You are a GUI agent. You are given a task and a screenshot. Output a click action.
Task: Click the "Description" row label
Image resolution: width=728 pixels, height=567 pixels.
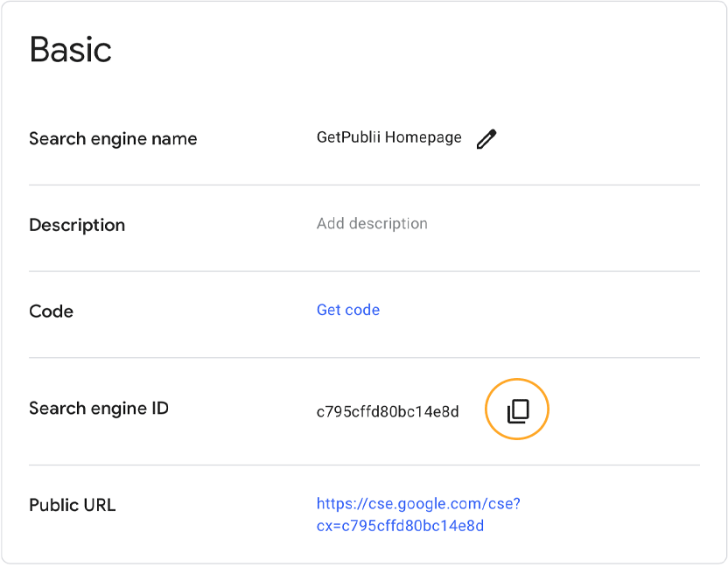click(77, 225)
